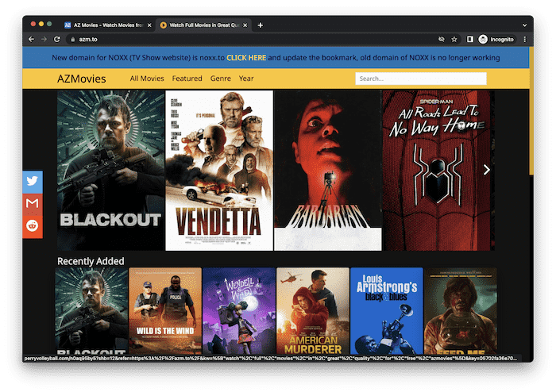
Task: Expand the tab search chevron
Action: (x=524, y=25)
